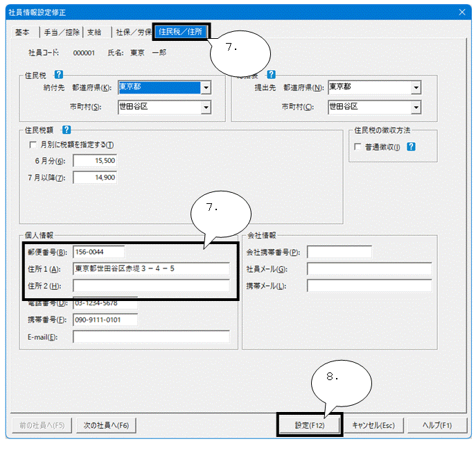Click the 6月分 tax amount field
The width and height of the screenshot is (476, 455).
click(x=95, y=160)
